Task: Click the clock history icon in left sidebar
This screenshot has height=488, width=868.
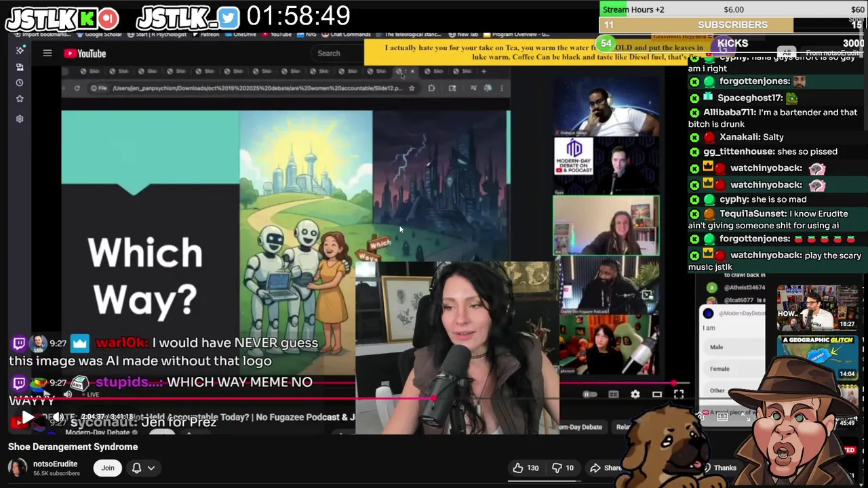Action: (x=20, y=83)
